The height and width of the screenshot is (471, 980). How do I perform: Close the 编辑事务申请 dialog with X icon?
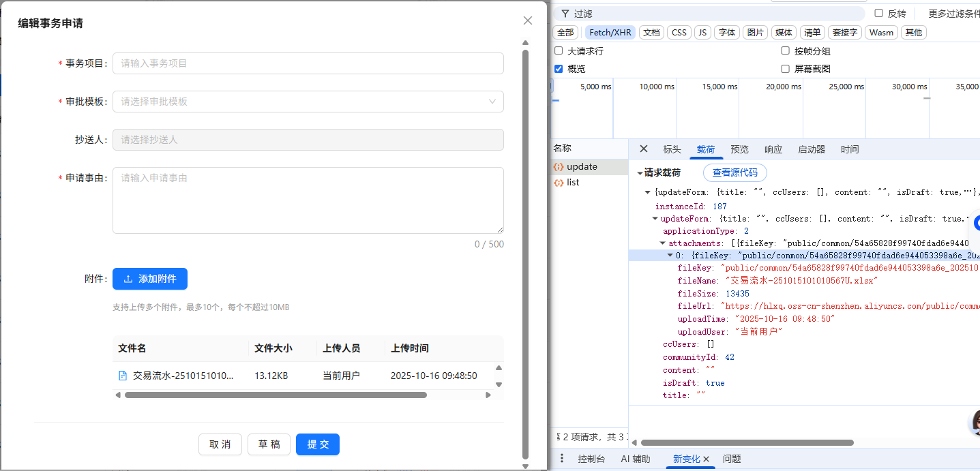tap(527, 20)
